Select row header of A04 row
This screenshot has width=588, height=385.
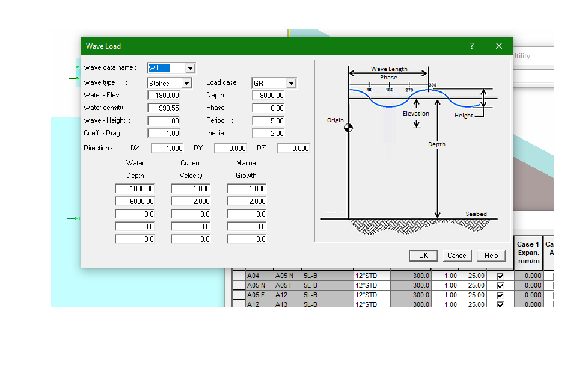click(239, 276)
